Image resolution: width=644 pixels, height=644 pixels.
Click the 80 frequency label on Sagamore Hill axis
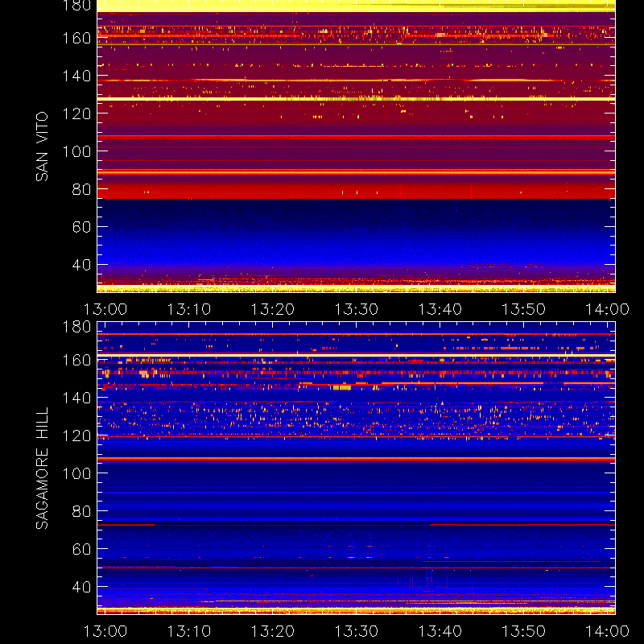point(81,511)
